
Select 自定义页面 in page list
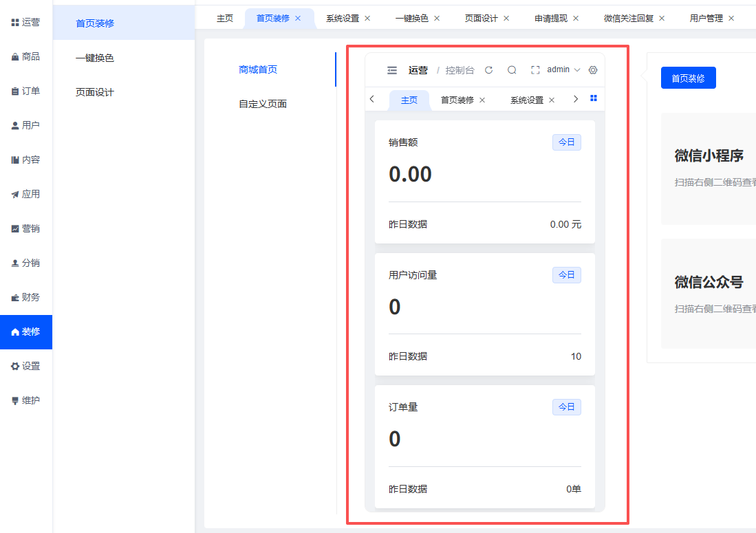click(263, 105)
